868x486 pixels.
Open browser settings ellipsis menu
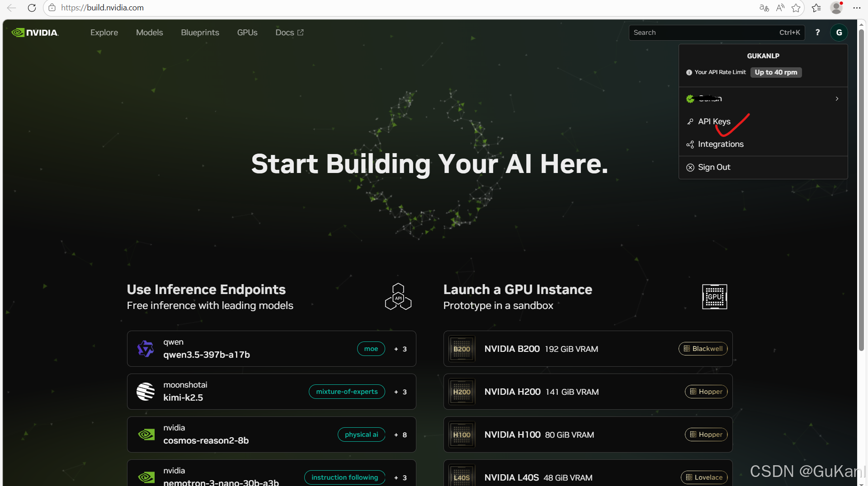(857, 8)
